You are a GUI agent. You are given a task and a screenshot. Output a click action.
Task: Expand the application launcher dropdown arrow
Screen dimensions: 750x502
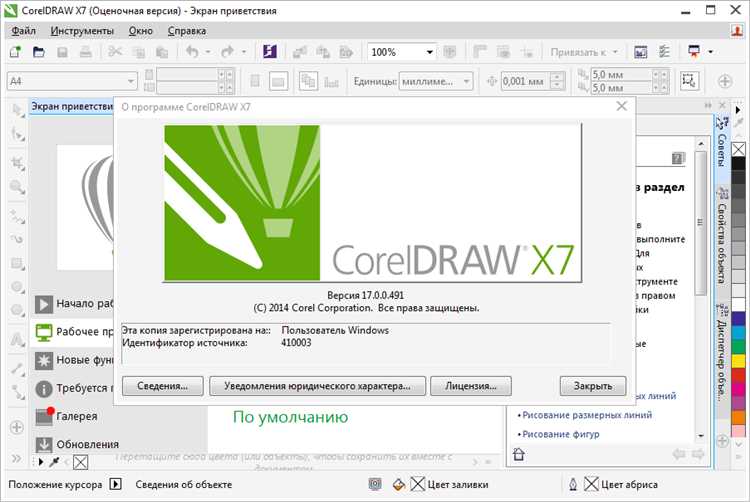click(710, 52)
